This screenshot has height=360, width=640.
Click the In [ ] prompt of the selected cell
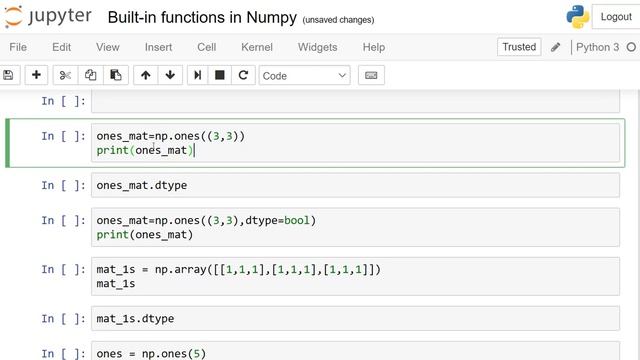(x=63, y=136)
